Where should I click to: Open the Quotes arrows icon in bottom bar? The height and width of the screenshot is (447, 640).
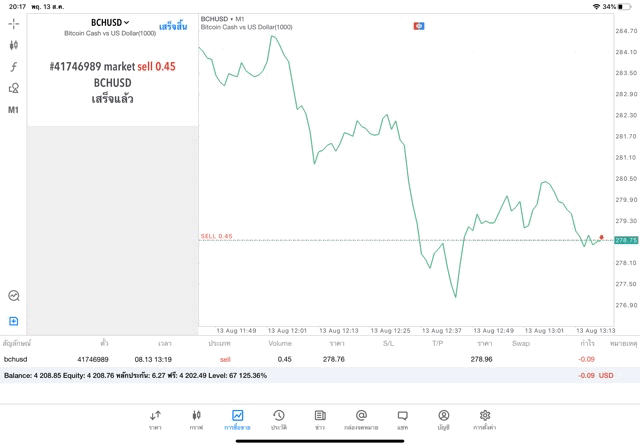155,418
